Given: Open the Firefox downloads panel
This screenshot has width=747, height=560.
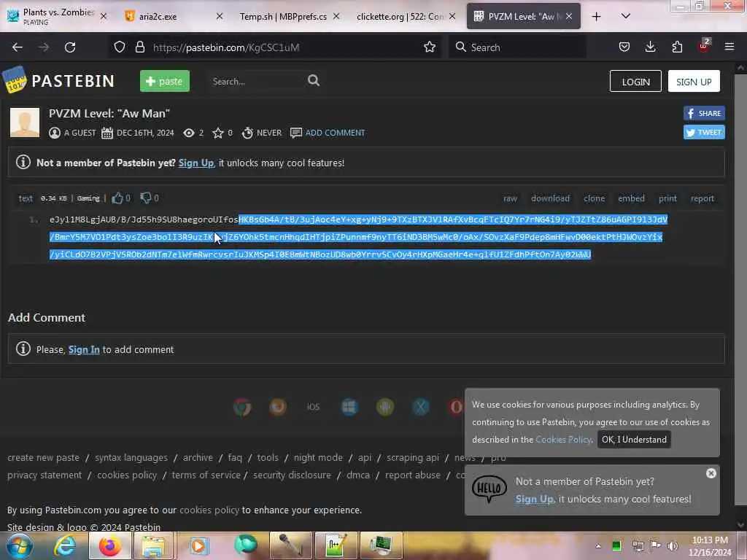Looking at the screenshot, I should pos(650,47).
